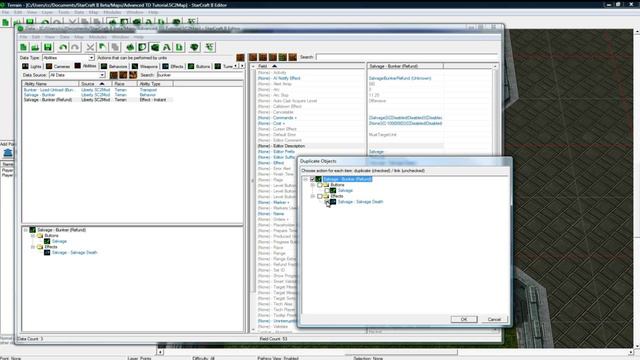Click the Cut scissors icon in Data editor

(90, 47)
